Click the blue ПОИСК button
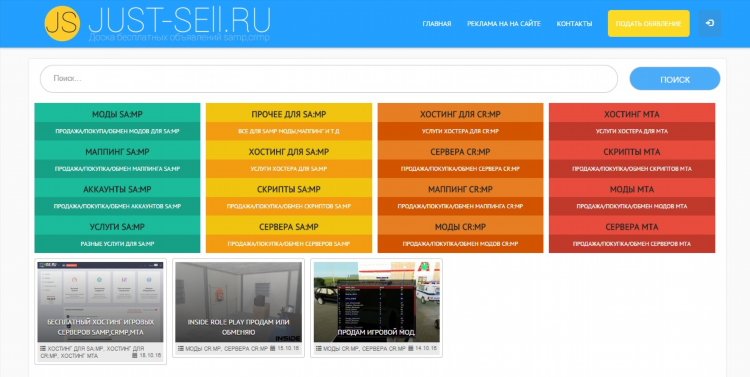This screenshot has height=377, width=750. coord(674,79)
